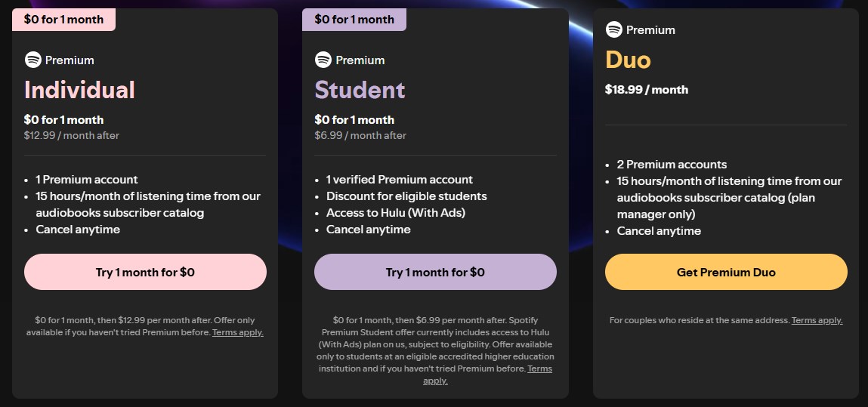Click the Student plan heading

click(360, 90)
